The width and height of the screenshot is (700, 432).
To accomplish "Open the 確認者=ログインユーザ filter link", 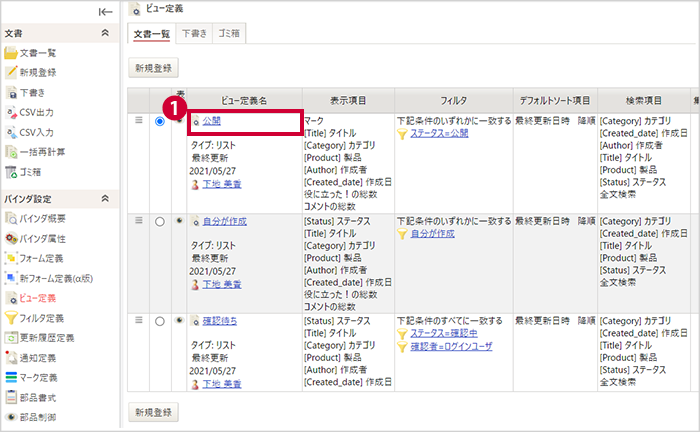I will point(451,346).
